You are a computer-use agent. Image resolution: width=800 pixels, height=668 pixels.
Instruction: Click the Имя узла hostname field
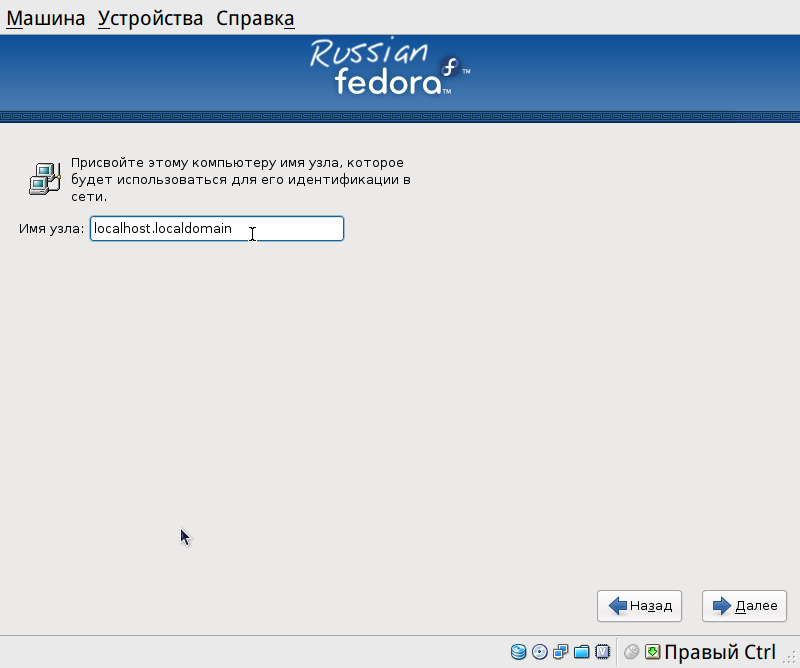[x=217, y=229]
